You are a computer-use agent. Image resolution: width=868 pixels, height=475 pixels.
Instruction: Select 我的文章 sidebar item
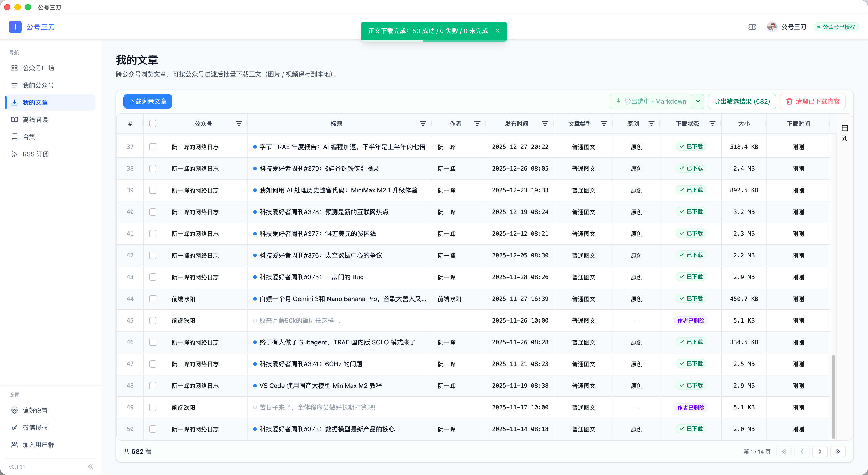pyautogui.click(x=51, y=102)
